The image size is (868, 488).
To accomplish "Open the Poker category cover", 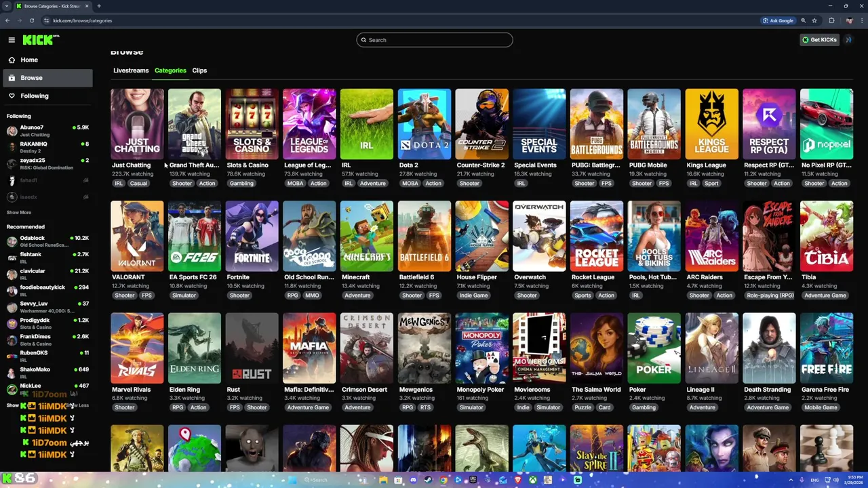I will (x=654, y=348).
